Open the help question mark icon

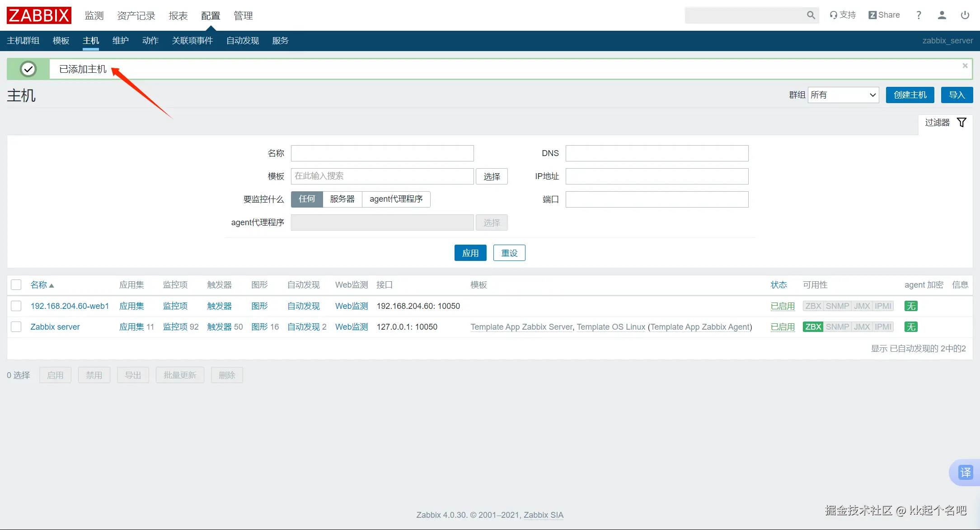click(919, 15)
